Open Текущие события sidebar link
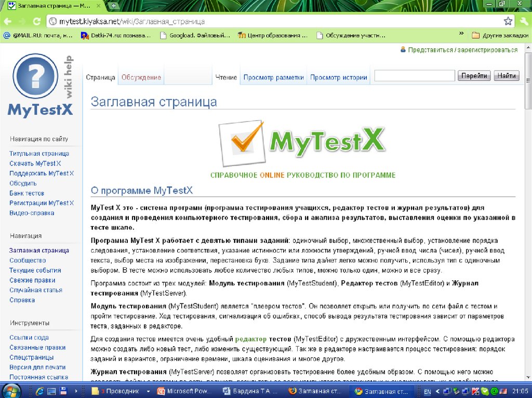 [35, 270]
